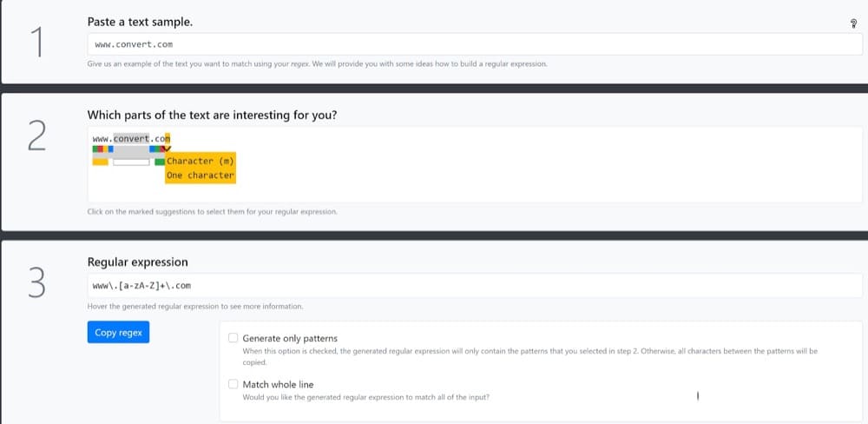
Task: Choose the "Character (m)" suggestion
Action: [201, 161]
